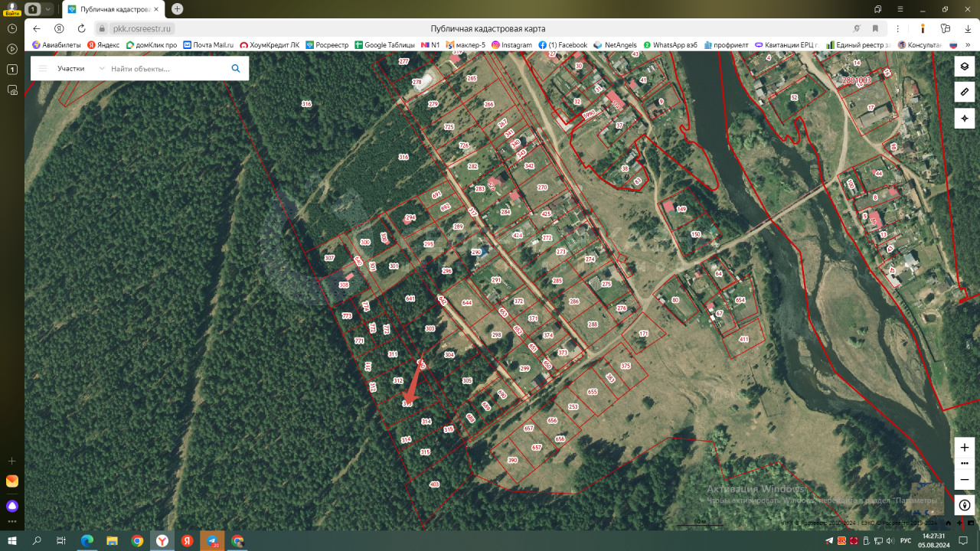The height and width of the screenshot is (551, 980).
Task: Select parcel 270 on the map
Action: coord(543,187)
